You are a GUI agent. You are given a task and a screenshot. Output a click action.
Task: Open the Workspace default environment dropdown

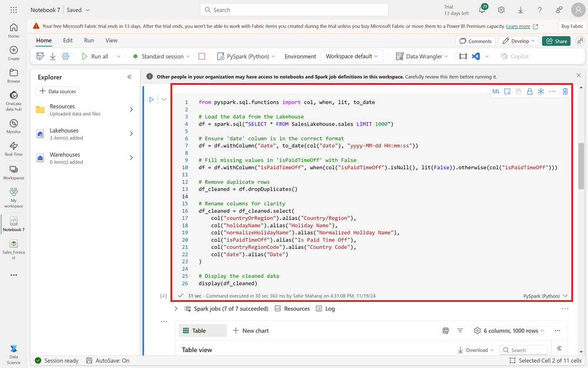352,57
